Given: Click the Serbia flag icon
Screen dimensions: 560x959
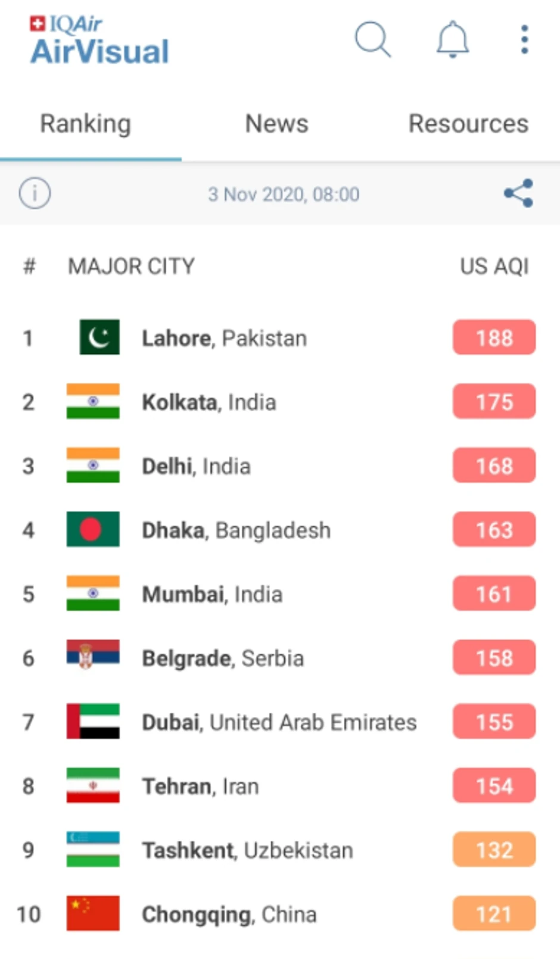Looking at the screenshot, I should pyautogui.click(x=93, y=654).
